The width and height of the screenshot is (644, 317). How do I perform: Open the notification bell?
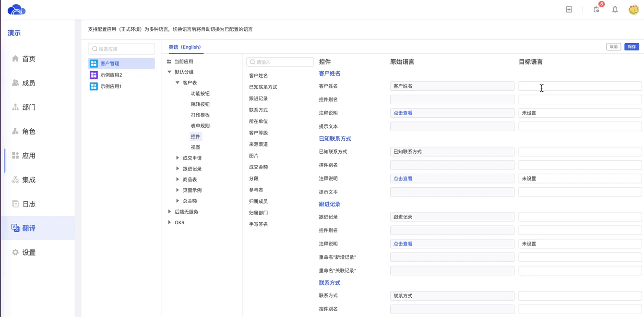[x=615, y=10]
